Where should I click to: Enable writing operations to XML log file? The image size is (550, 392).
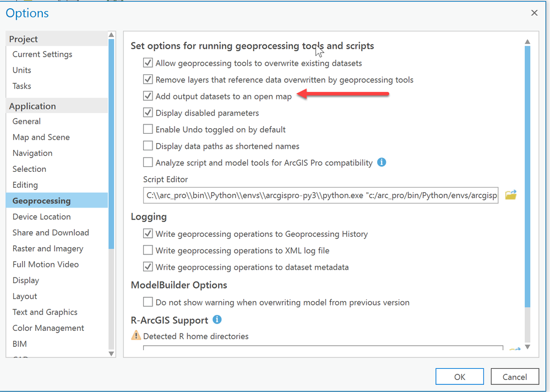click(148, 251)
